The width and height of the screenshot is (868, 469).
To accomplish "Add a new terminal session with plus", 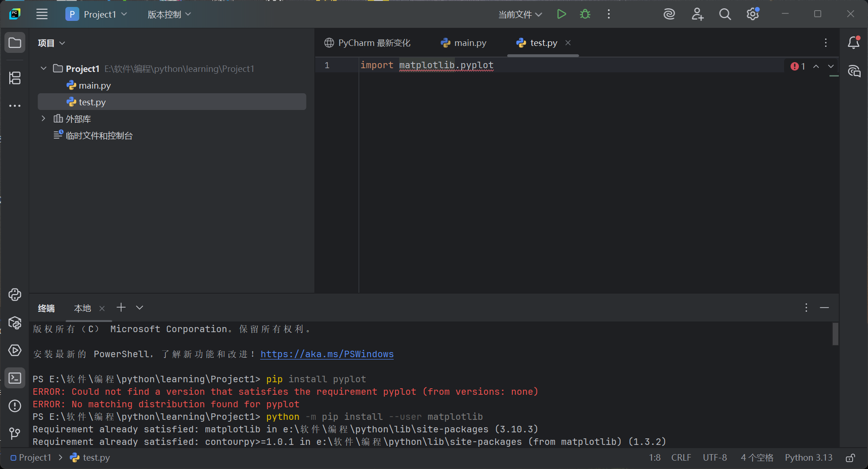I will pos(121,308).
